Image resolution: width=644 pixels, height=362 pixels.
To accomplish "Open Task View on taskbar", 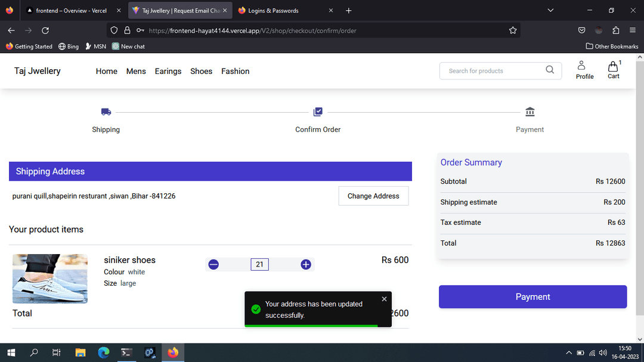I will point(57,352).
